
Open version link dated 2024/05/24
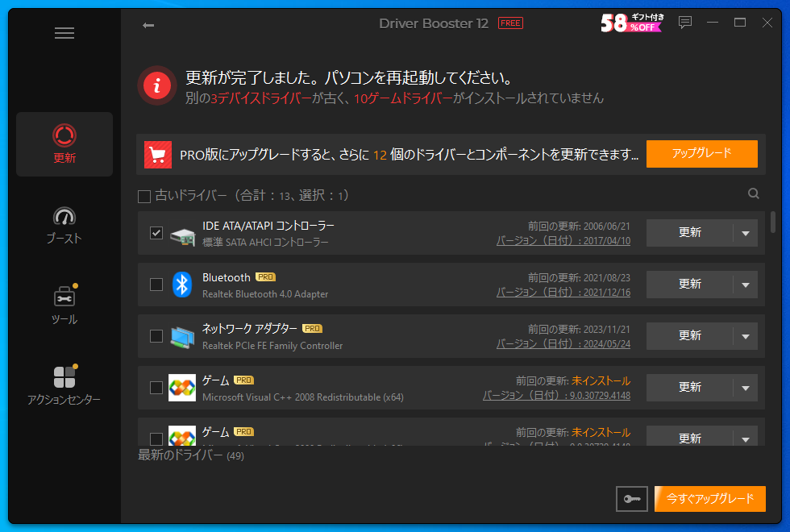[x=563, y=343]
